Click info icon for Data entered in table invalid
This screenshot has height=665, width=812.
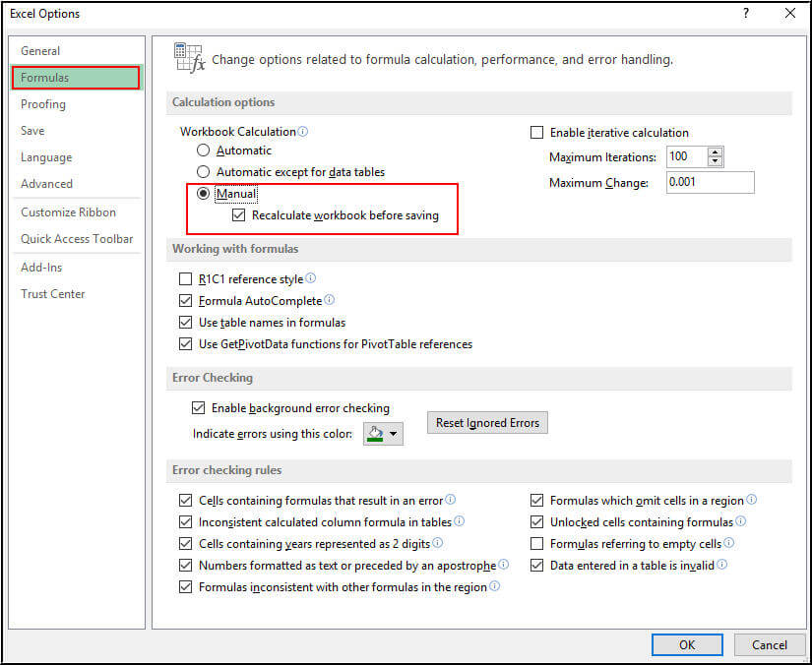pos(722,566)
